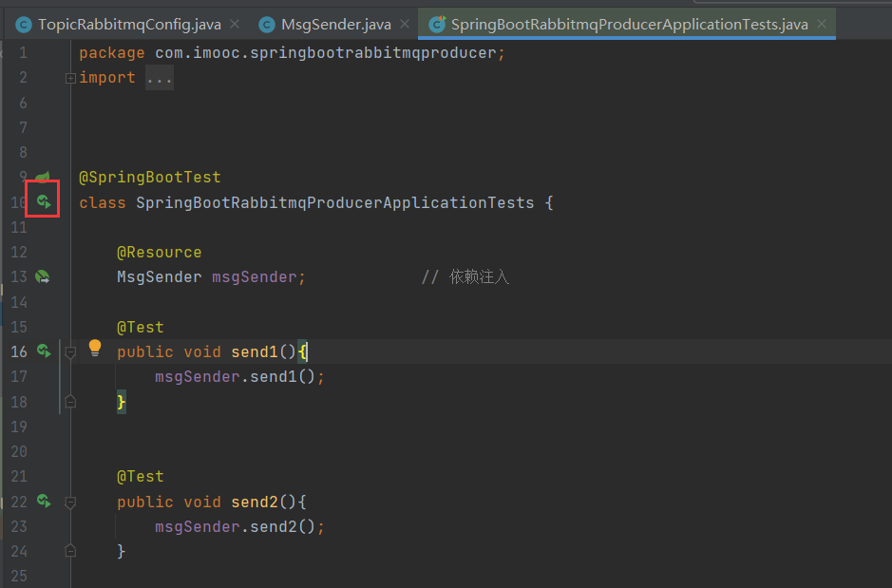Click line number 7 in the gutter
This screenshot has height=588, width=892.
tap(23, 127)
